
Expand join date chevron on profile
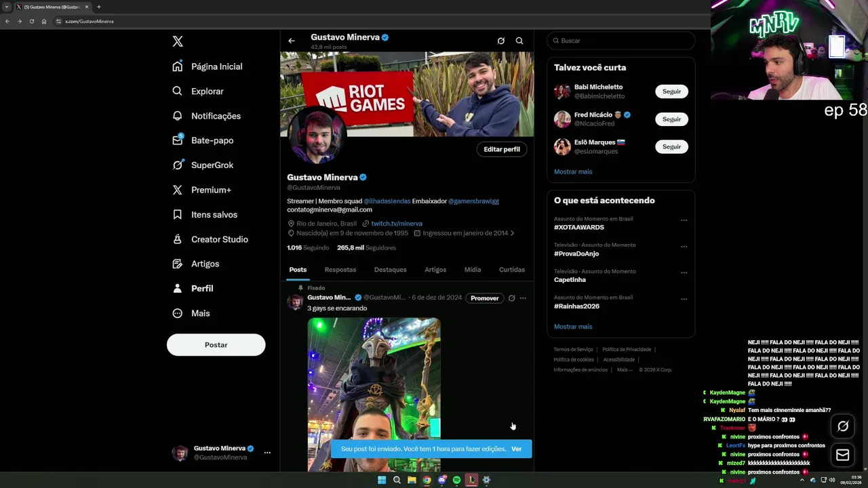512,233
